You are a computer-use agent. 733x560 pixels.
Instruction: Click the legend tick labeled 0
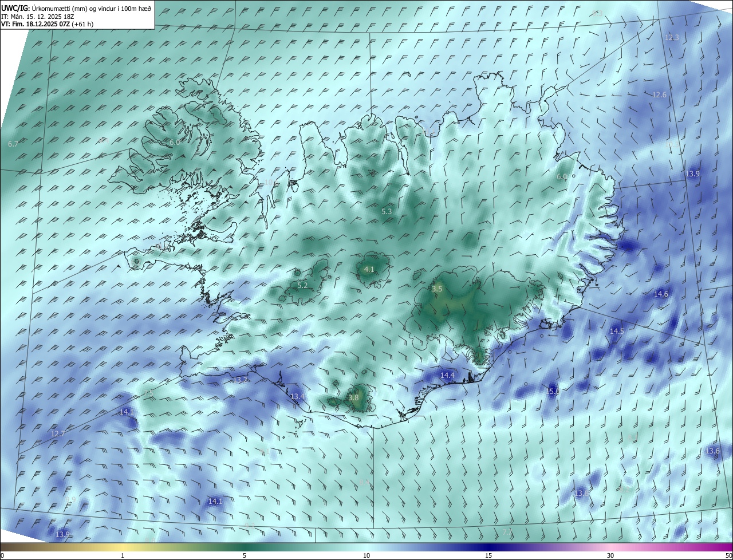tap(2, 555)
